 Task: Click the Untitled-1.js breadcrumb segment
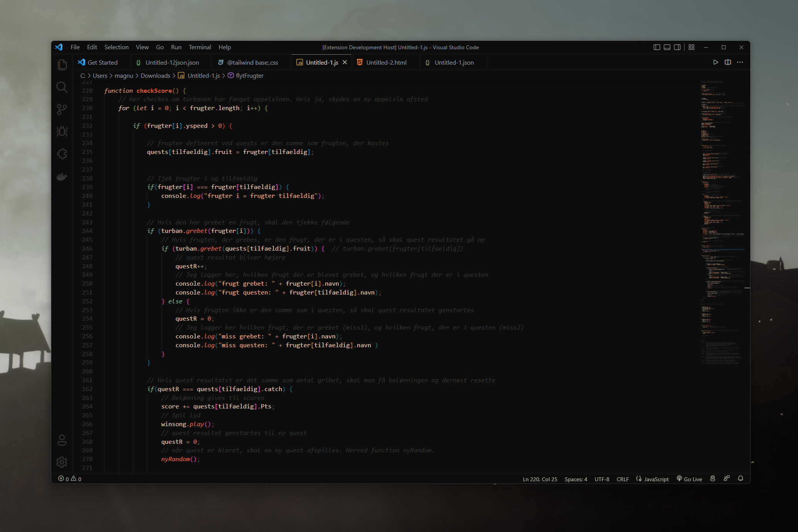199,76
